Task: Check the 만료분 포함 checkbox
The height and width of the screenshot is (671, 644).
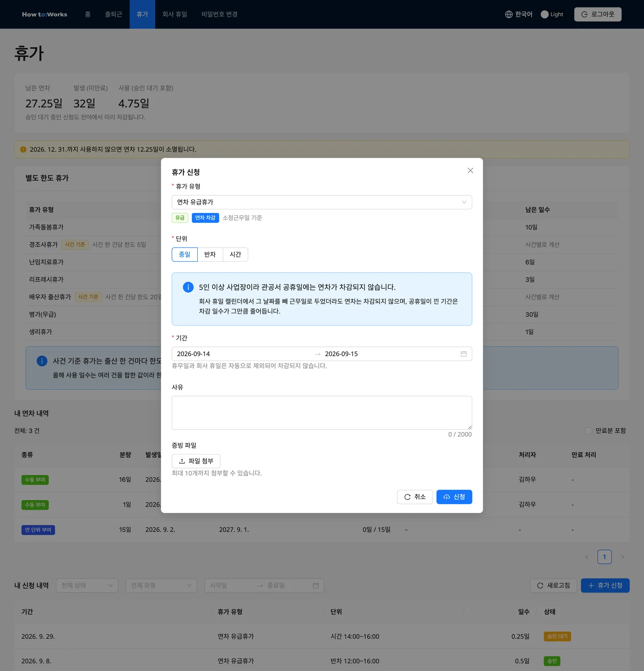Action: (588, 431)
